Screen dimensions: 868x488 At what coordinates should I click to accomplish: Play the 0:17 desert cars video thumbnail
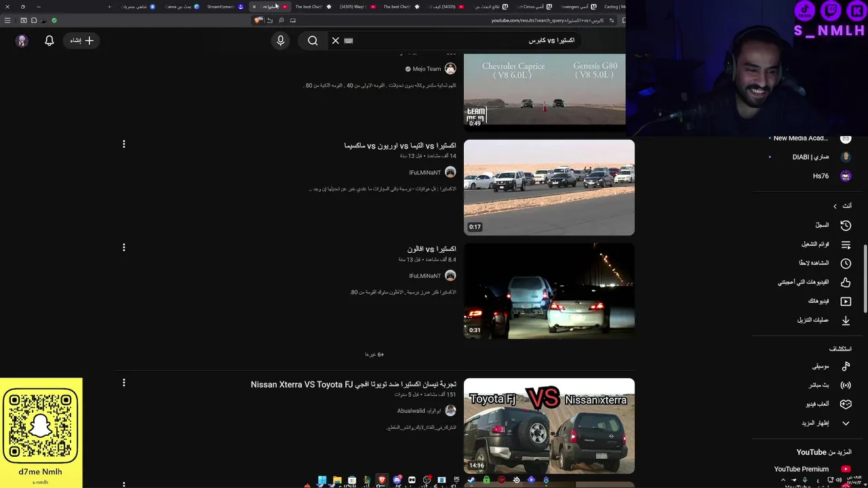coord(549,188)
